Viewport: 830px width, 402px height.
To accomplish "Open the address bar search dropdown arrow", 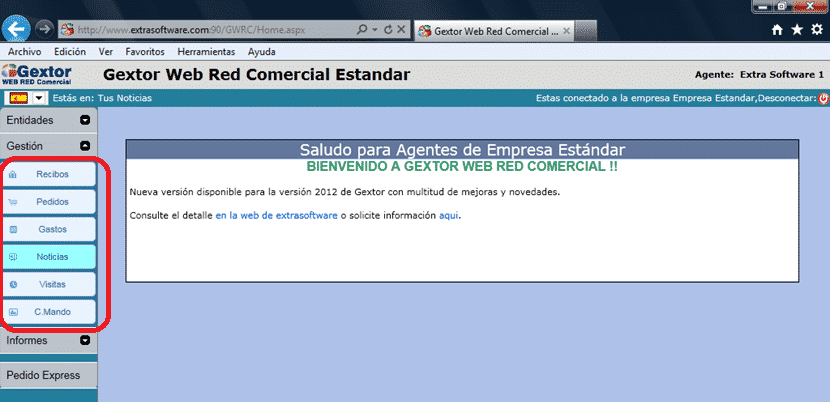I will coord(375,30).
